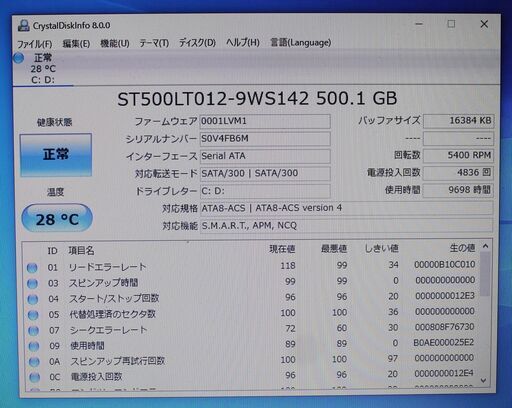This screenshot has width=512, height=408.
Task: Click the blue status circle next to 正常 disk tab
Action: pyautogui.click(x=19, y=58)
